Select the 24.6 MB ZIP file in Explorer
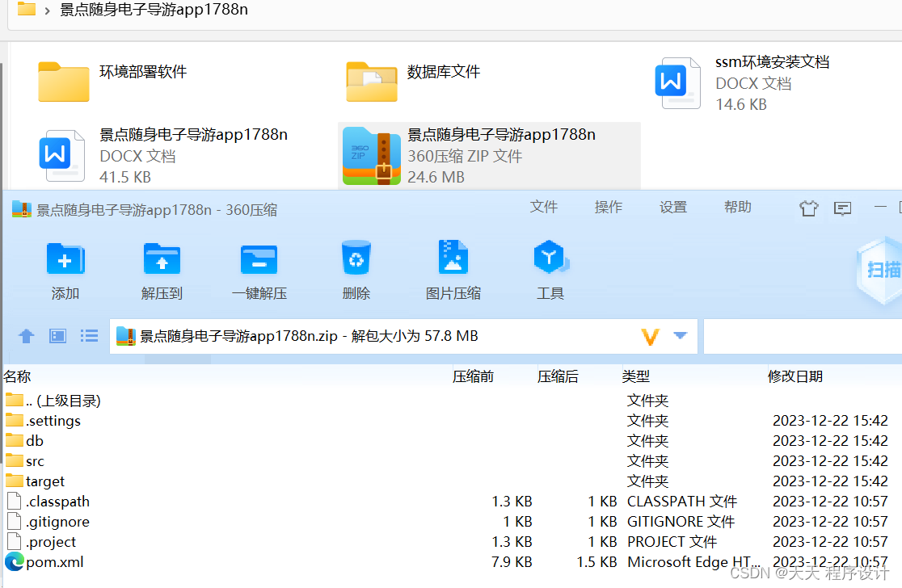Image resolution: width=902 pixels, height=588 pixels. (489, 155)
